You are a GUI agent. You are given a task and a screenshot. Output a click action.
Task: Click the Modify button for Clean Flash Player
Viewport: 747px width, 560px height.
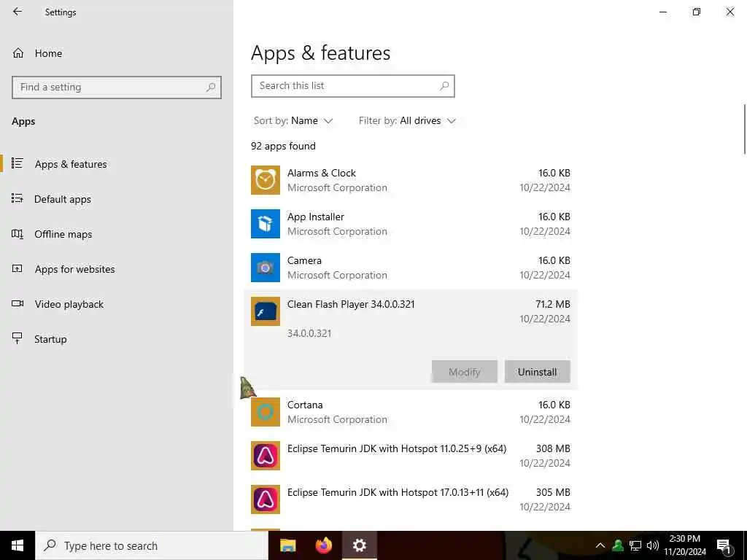[x=465, y=371]
